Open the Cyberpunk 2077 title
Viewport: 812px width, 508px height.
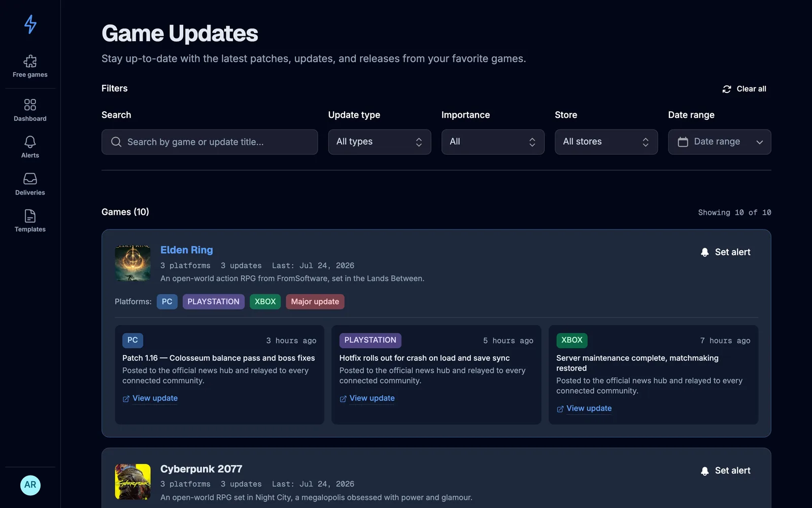point(201,469)
